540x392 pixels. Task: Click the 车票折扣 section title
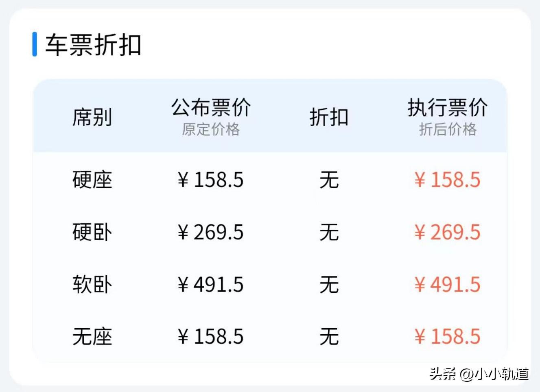93,45
